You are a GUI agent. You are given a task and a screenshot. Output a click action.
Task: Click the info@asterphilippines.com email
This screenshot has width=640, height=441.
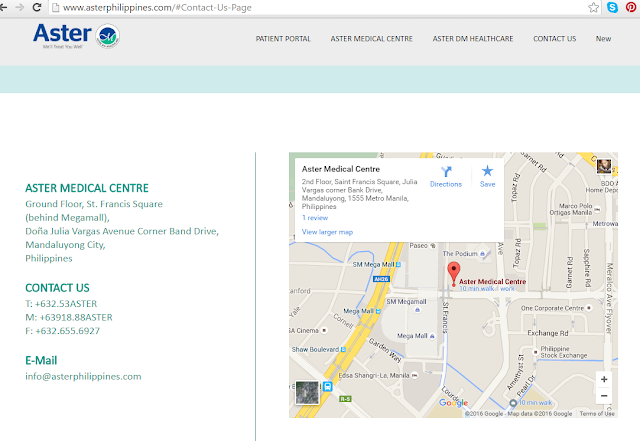[83, 376]
